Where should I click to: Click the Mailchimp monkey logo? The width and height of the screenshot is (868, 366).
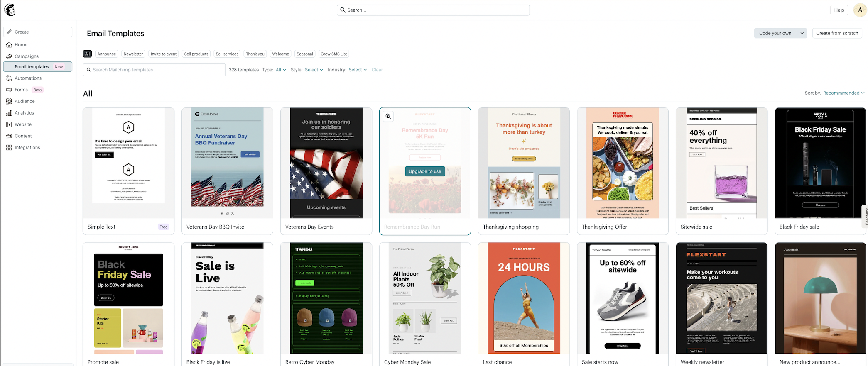pos(10,10)
